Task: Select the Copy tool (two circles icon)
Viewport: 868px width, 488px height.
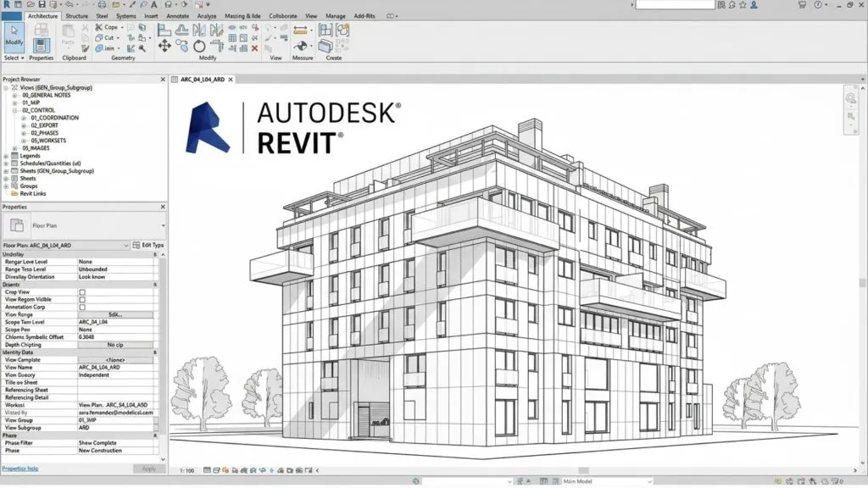Action: coord(181,46)
